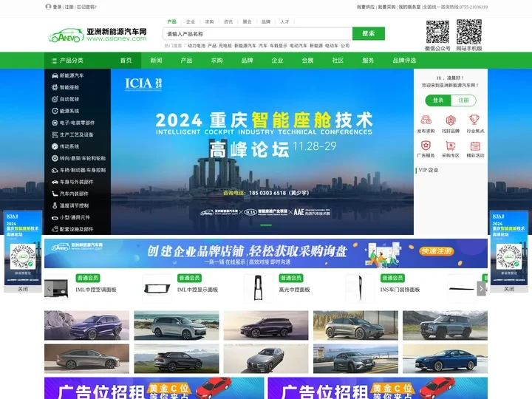Click 快速注册 on the blue banner
The height and width of the screenshot is (399, 532).
click(x=437, y=251)
